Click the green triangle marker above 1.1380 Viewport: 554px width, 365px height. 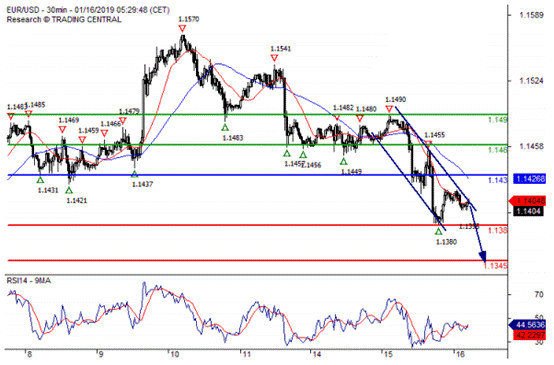[x=438, y=232]
